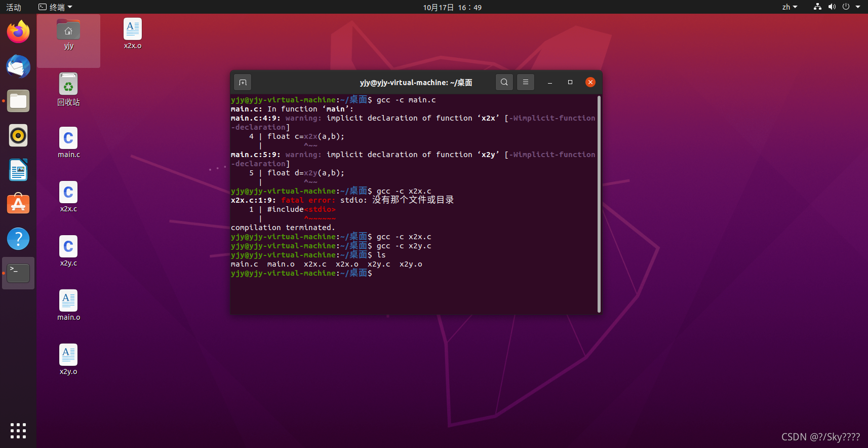Click the terminal title yjy@yjy-virtual-machine
This screenshot has height=448, width=868.
point(416,82)
